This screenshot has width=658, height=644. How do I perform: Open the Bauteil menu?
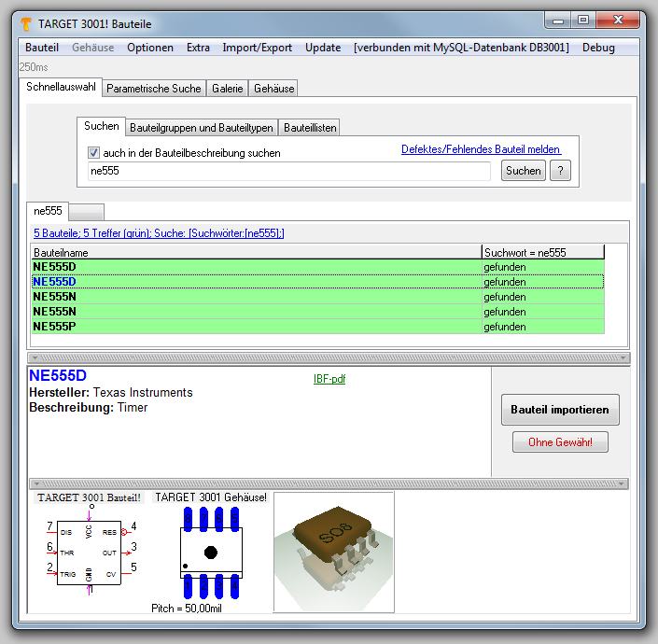point(42,48)
